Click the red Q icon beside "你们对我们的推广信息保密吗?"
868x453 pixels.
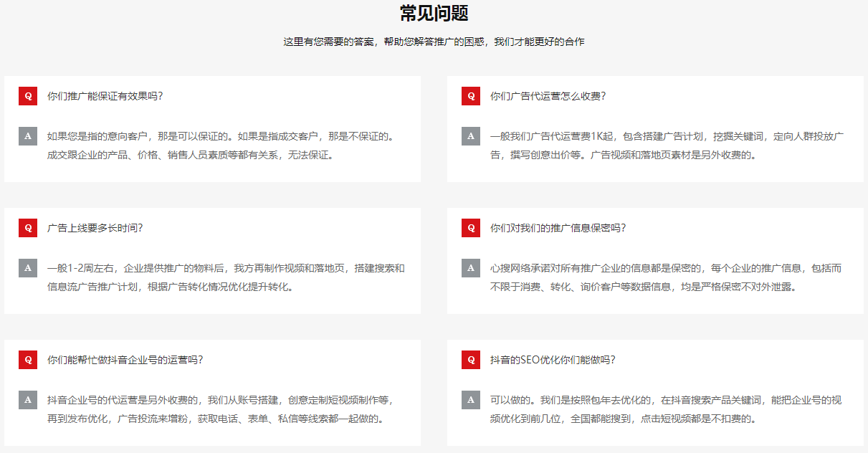pos(471,228)
